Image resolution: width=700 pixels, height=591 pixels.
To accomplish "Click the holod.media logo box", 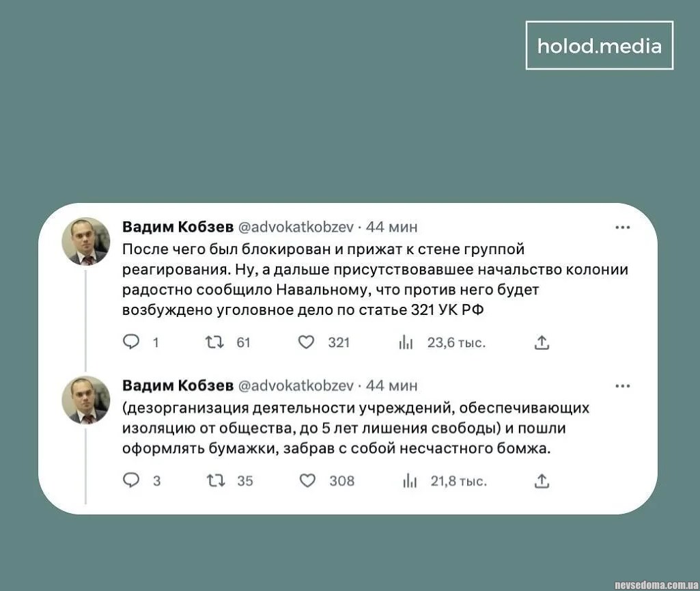I will pos(599,46).
